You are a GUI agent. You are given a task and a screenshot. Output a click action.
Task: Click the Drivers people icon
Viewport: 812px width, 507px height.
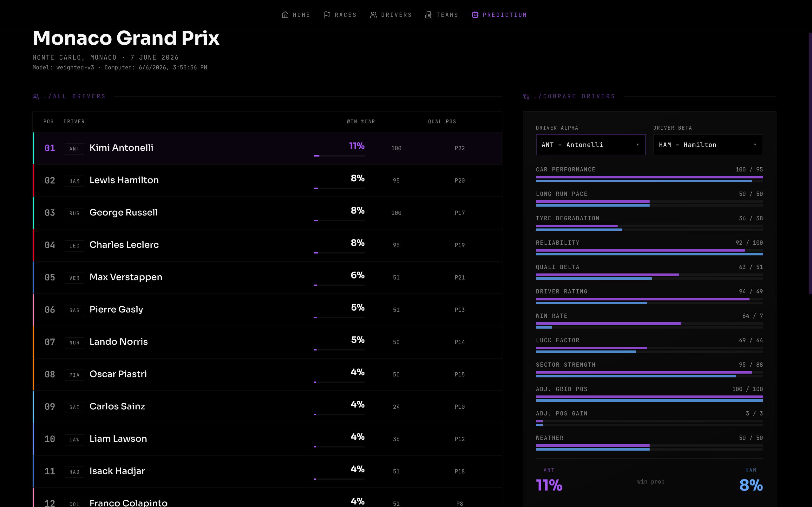(373, 15)
